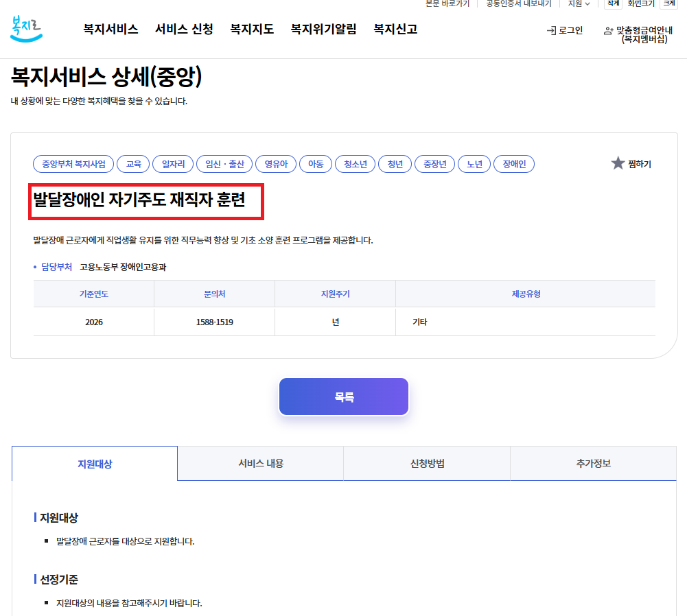Select the 중앙부처 복지사업 tag
The image size is (687, 616).
pos(73,164)
